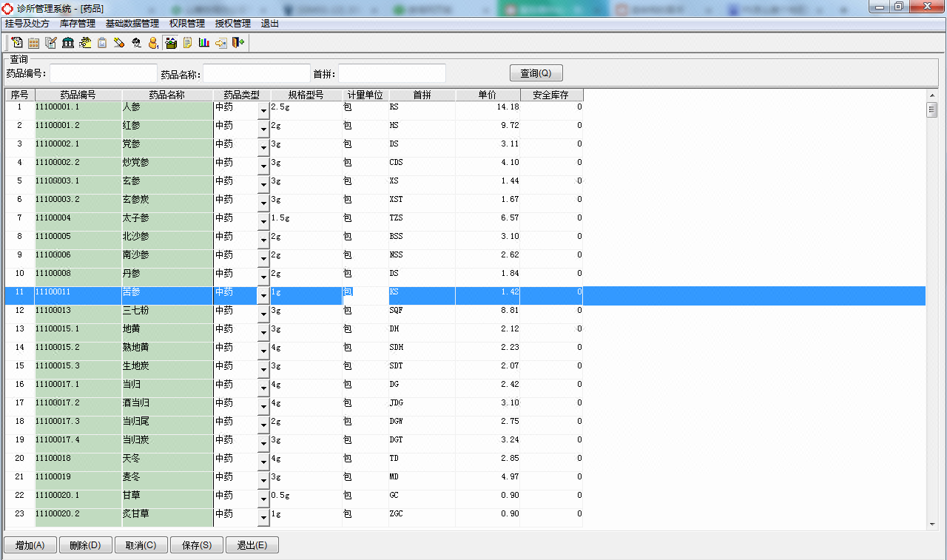Screen dimensions: 947x560
Task: Open the colored bar chart toolbar icon
Action: point(204,43)
